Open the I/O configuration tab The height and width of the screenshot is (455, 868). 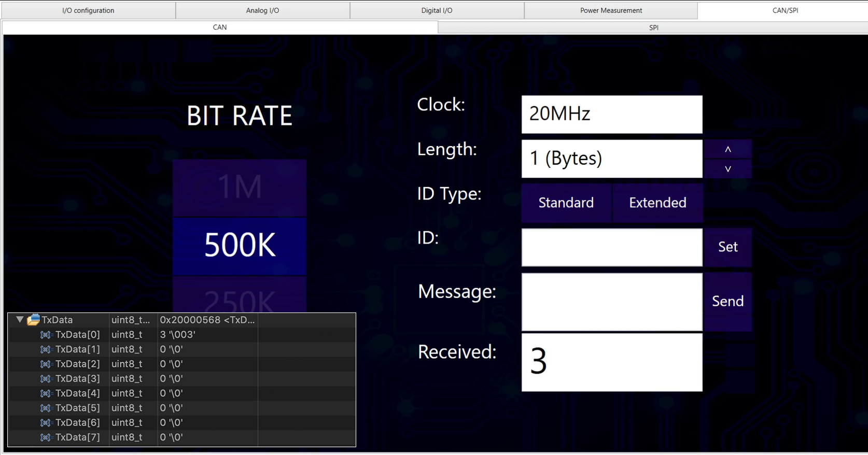point(88,10)
